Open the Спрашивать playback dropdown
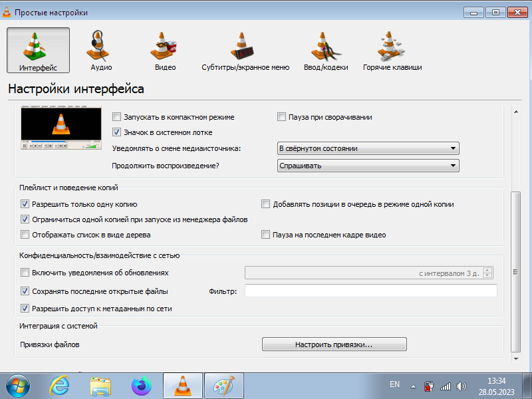The image size is (532, 399). click(368, 166)
